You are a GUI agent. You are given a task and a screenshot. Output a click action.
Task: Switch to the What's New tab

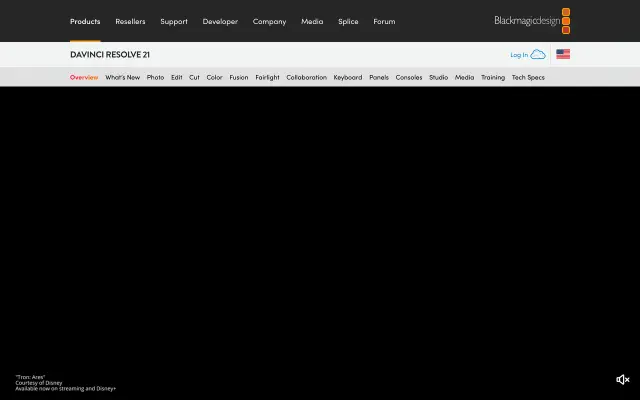tap(122, 77)
